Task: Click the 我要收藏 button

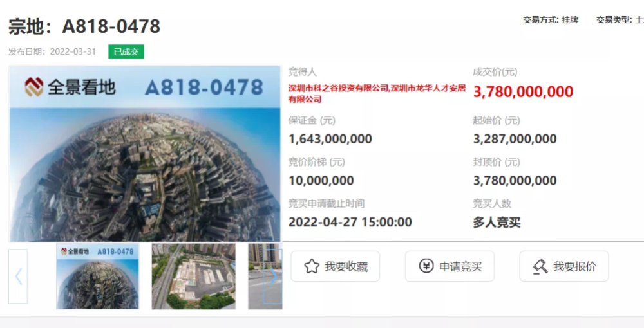Action: pos(336,266)
